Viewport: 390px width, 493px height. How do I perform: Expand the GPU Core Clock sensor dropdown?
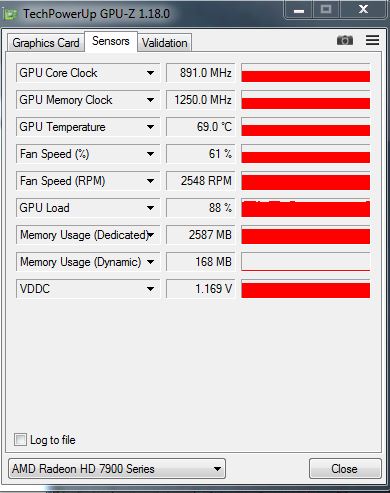pyautogui.click(x=151, y=73)
